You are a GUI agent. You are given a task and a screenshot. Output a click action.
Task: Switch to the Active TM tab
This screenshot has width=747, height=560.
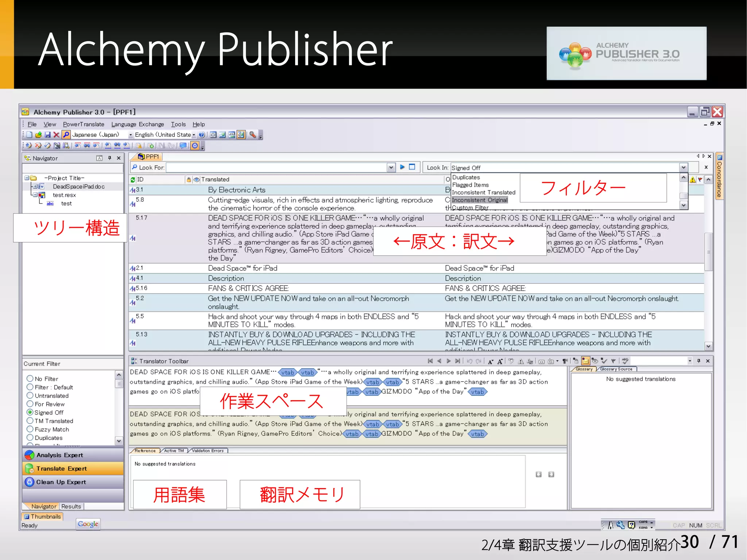coord(174,451)
